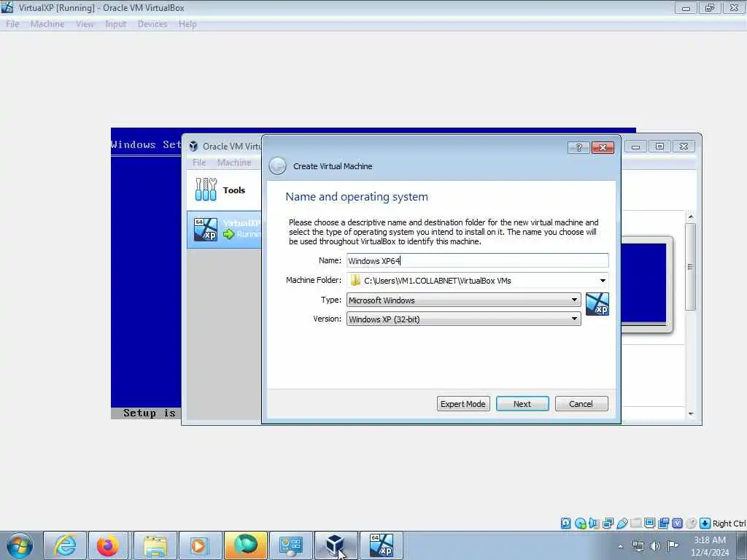Screen dimensions: 747x560
Task: Click the audio status bar icon
Action: 594,524
